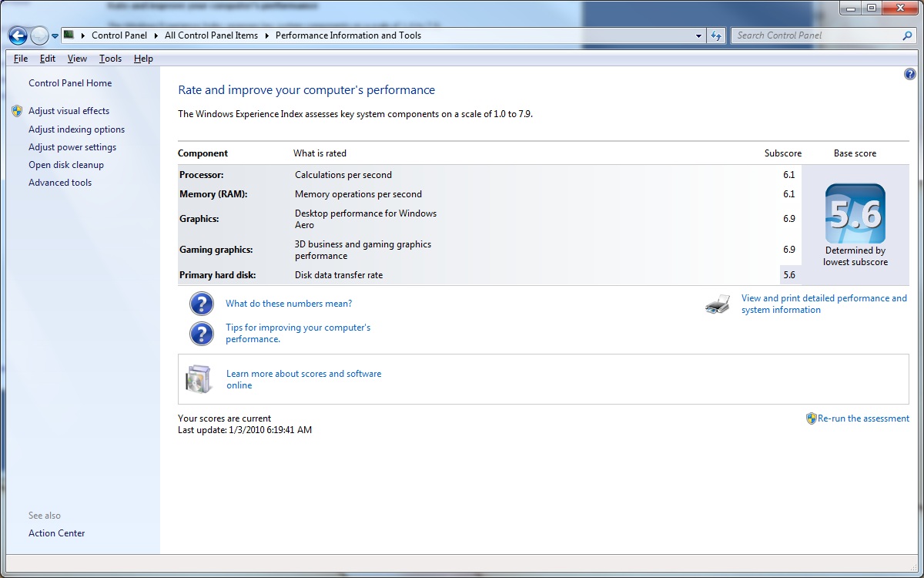Click Memory operations per second text
The image size is (924, 578).
click(358, 194)
